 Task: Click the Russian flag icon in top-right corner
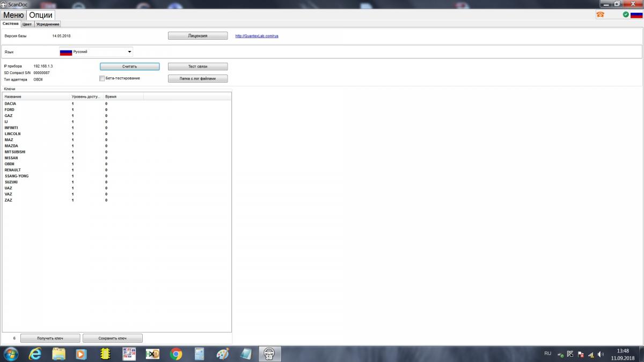click(x=636, y=14)
